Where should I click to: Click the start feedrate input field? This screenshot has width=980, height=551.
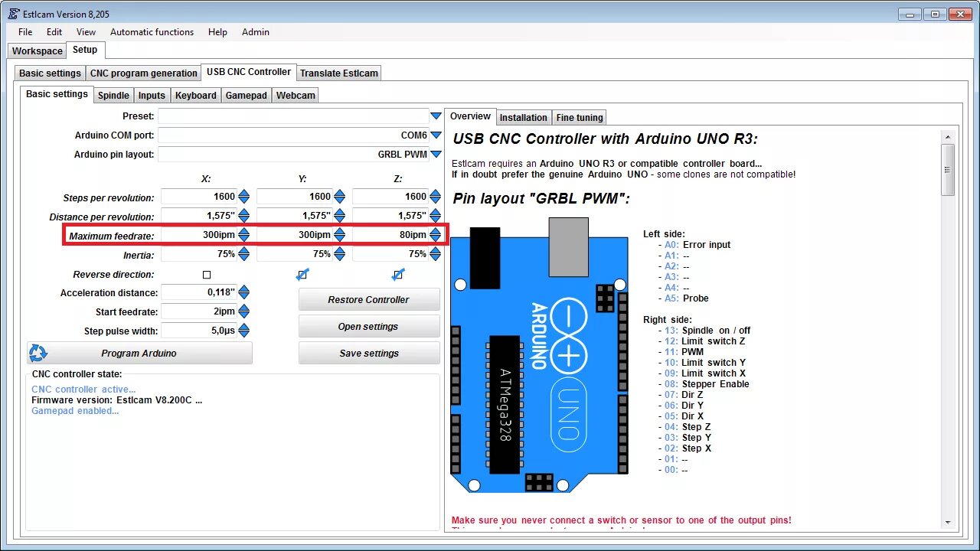(199, 311)
